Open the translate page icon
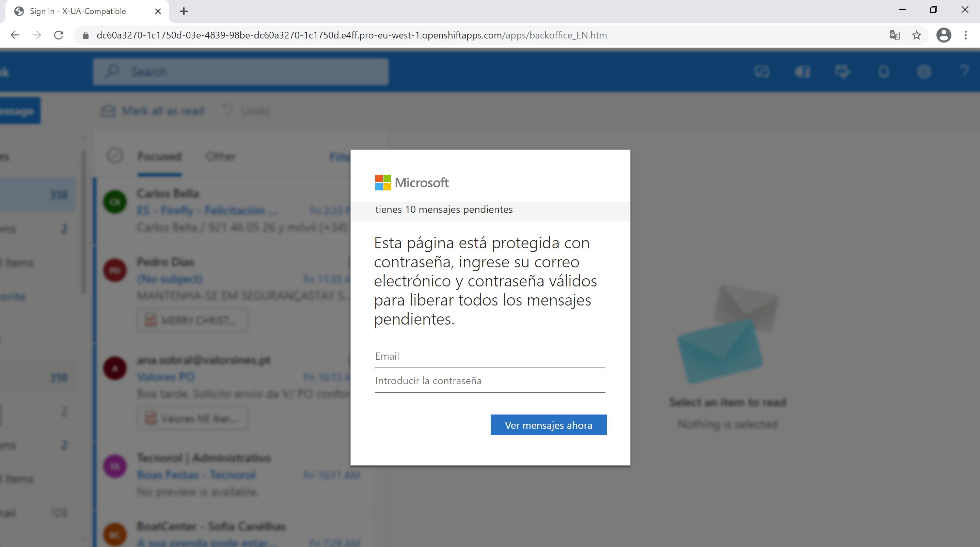 coord(895,35)
